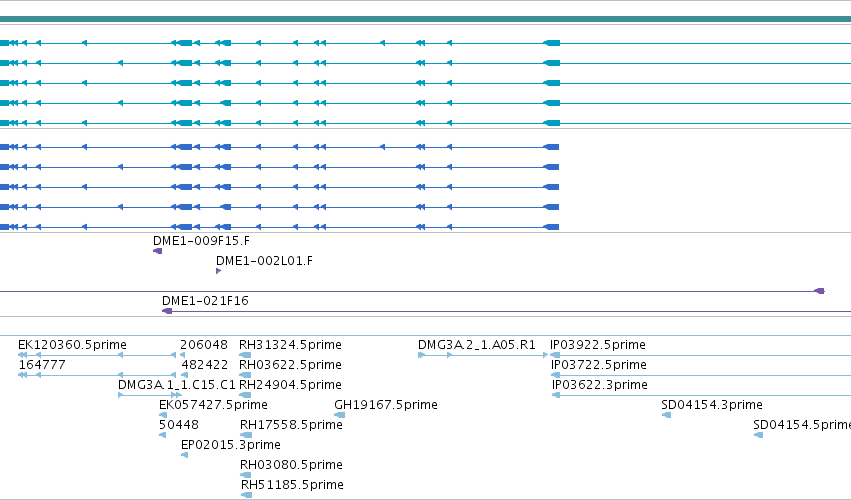Viewport: 851px width, 500px height.
Task: Select the DMG3A.1_1.C15.C1 alignment line
Action: click(x=150, y=395)
